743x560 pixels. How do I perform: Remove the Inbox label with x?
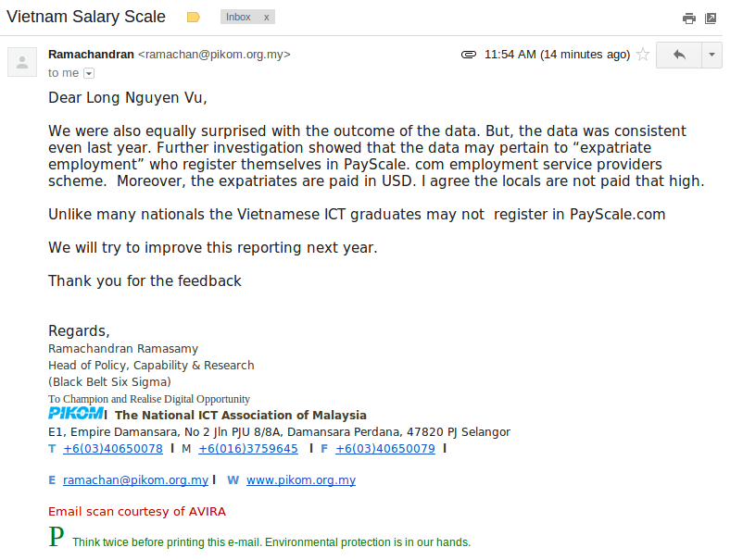[266, 18]
